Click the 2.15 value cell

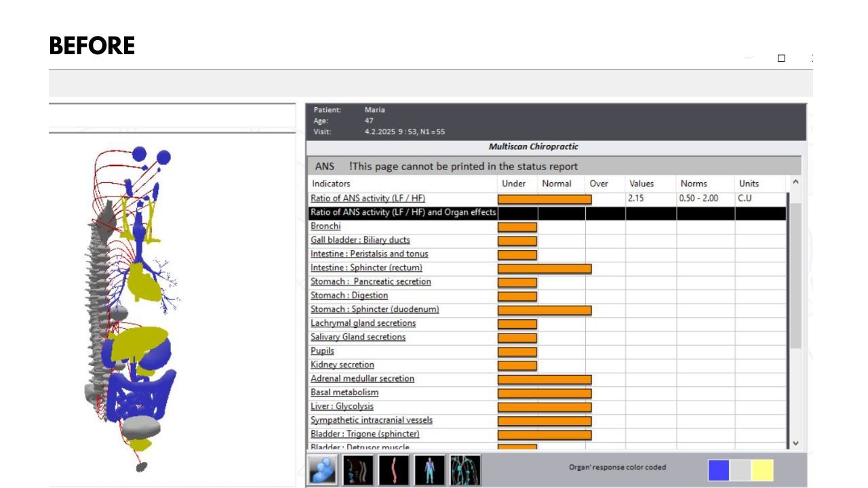636,199
